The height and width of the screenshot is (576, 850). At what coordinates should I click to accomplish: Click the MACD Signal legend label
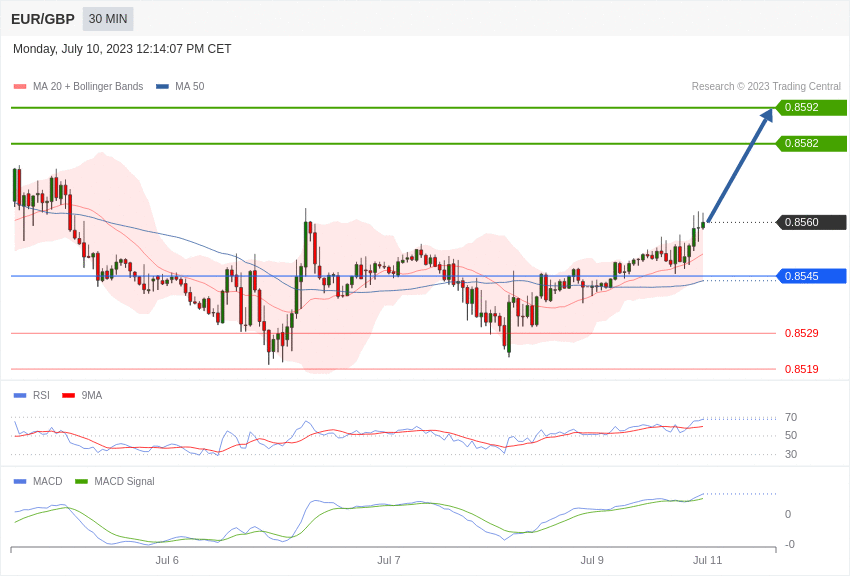point(124,482)
